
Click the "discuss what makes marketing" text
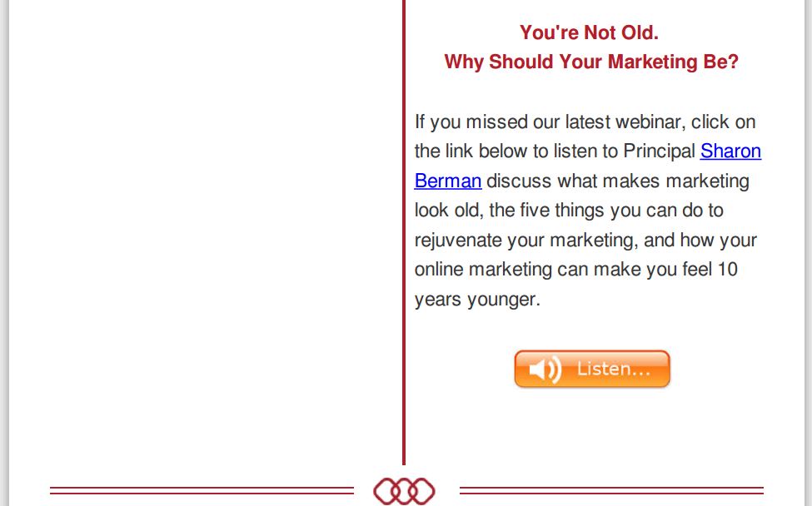click(x=617, y=181)
